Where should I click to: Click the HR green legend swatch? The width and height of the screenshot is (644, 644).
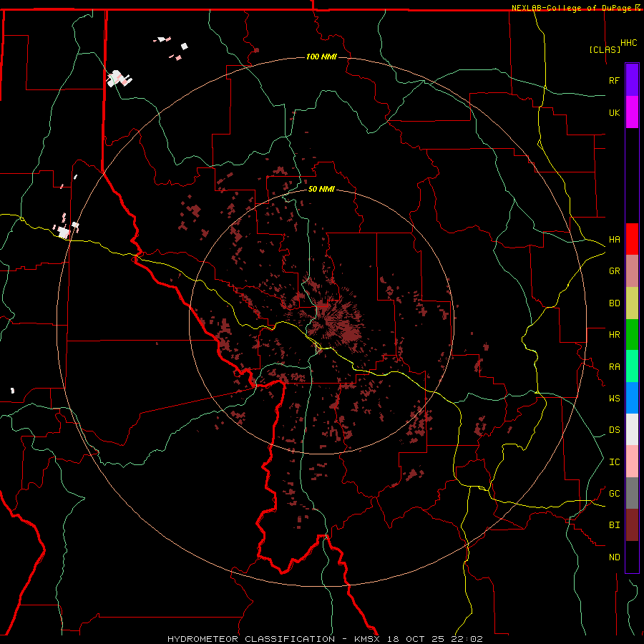click(632, 335)
